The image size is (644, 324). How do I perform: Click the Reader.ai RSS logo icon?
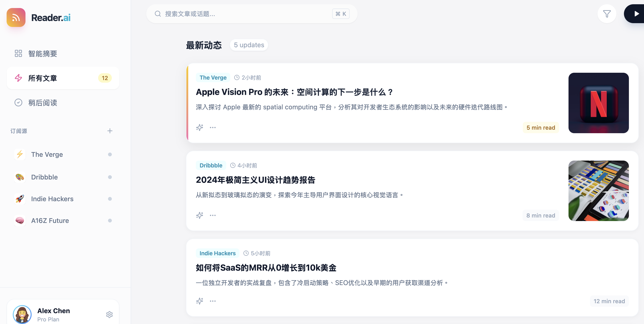point(16,17)
